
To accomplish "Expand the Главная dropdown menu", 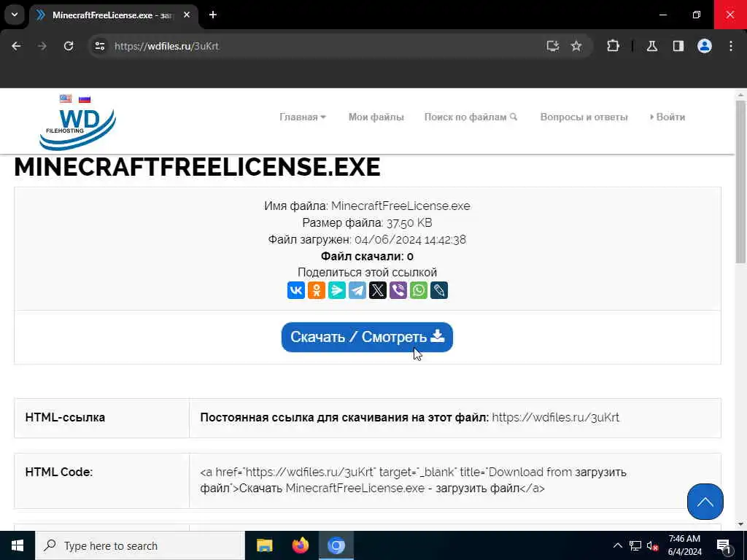I will (x=303, y=117).
